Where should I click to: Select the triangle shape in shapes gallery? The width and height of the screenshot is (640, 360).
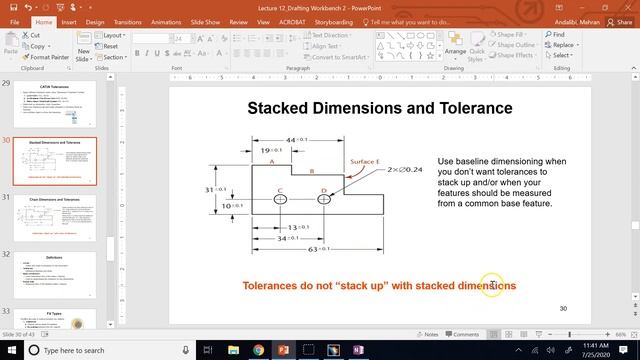(x=380, y=46)
